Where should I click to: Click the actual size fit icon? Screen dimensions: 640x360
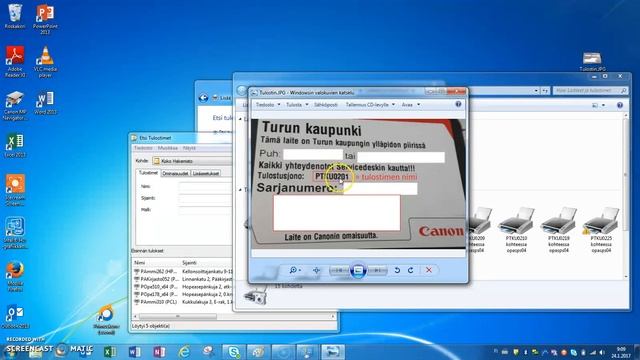tap(316, 270)
